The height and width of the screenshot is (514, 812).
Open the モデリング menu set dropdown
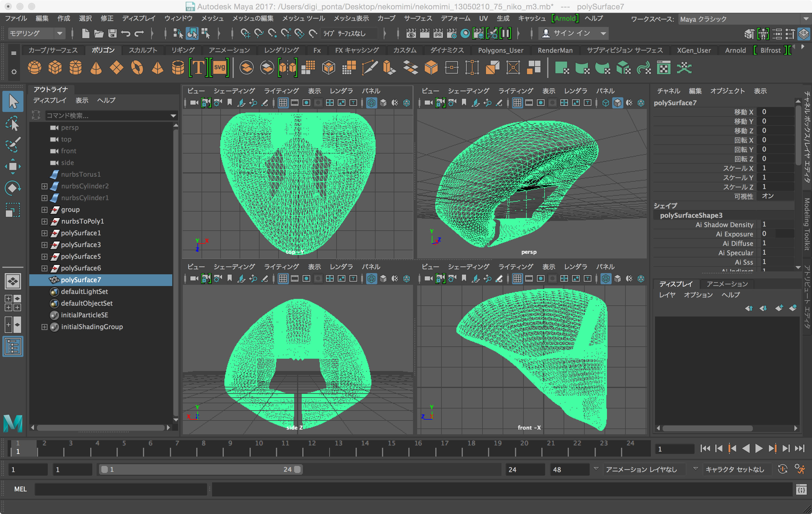(36, 33)
